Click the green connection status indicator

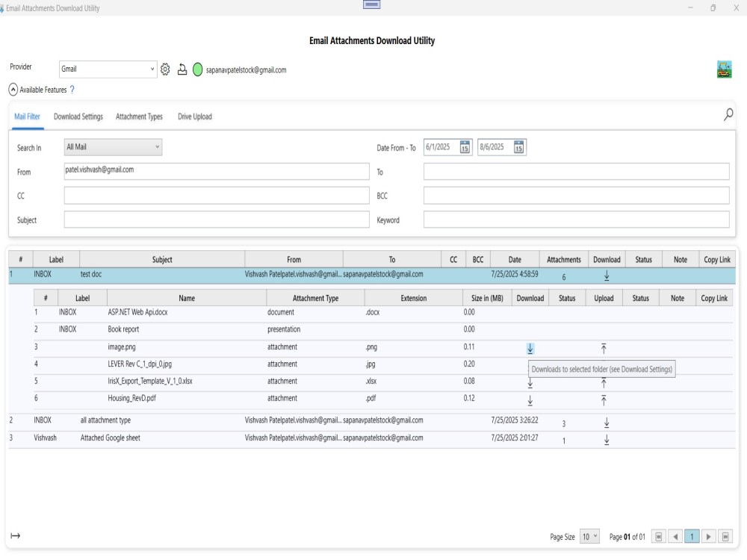point(198,69)
